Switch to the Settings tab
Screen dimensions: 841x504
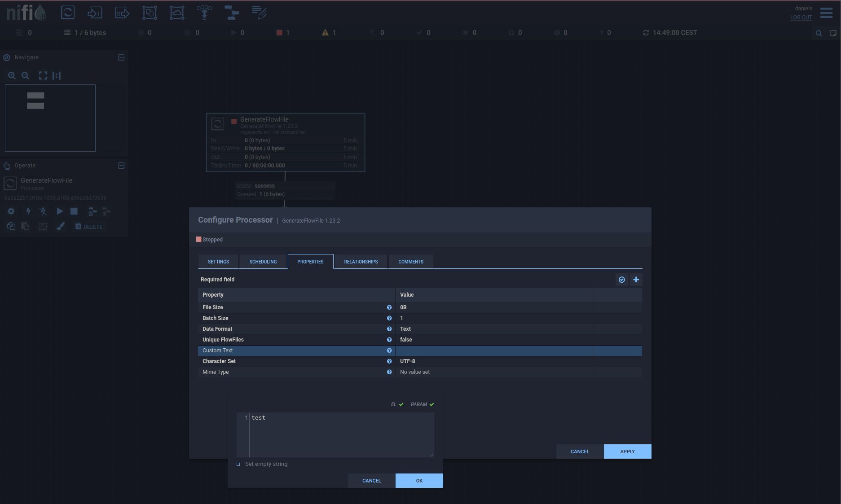pyautogui.click(x=218, y=262)
